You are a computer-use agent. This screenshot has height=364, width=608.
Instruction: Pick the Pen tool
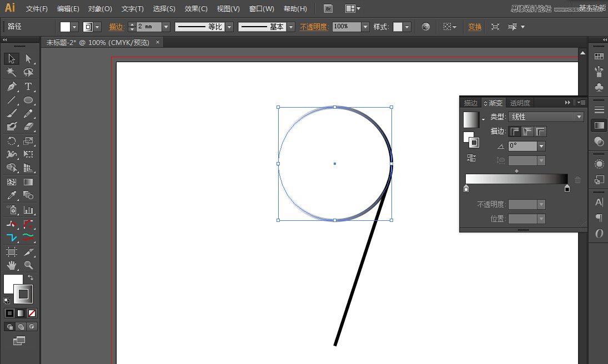tap(11, 87)
